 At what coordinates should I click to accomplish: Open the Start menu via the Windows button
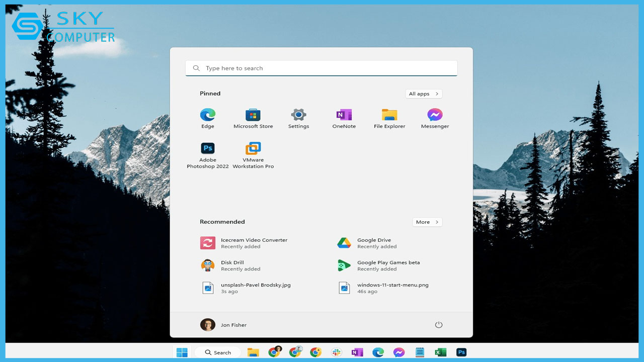[182, 352]
